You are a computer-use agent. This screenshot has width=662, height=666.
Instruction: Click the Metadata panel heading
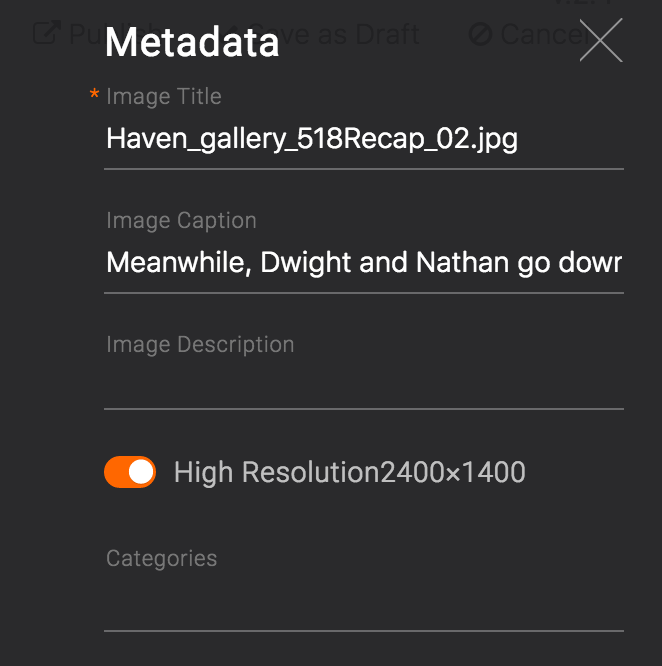192,43
